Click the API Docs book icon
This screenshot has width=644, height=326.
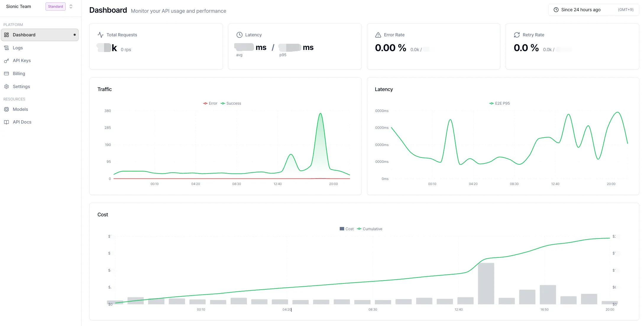[7, 122]
